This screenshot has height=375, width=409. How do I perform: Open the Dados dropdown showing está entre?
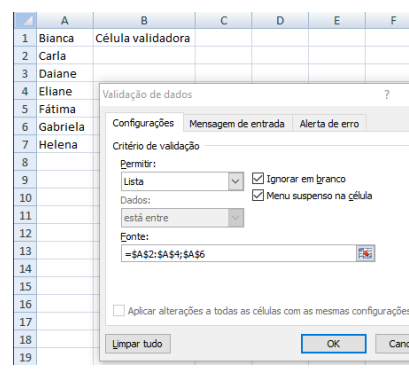(182, 218)
